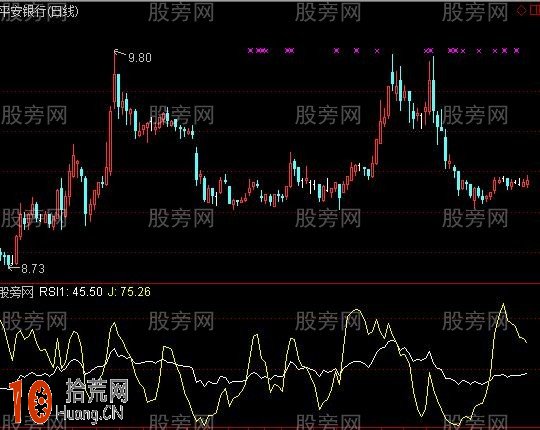Image resolution: width=540 pixels, height=430 pixels.
Task: Click the 平安银行(日线) chart title
Action: click(x=39, y=11)
